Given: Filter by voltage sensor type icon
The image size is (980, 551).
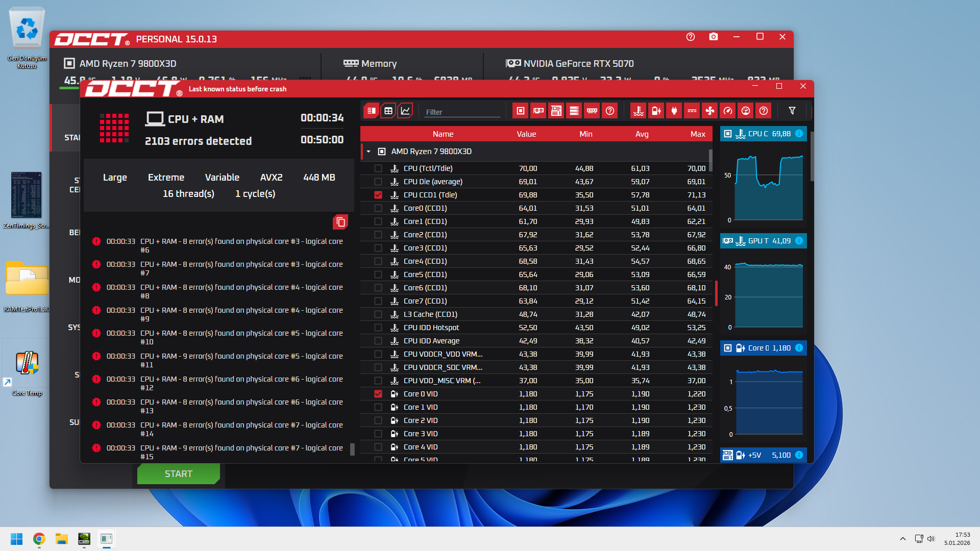Looking at the screenshot, I should tap(656, 111).
